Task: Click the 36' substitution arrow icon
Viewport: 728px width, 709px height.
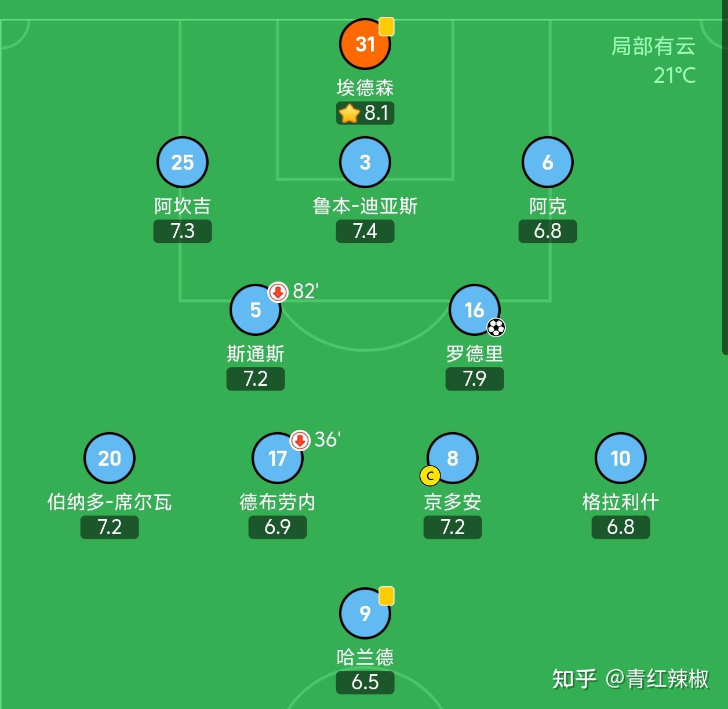Action: click(300, 440)
